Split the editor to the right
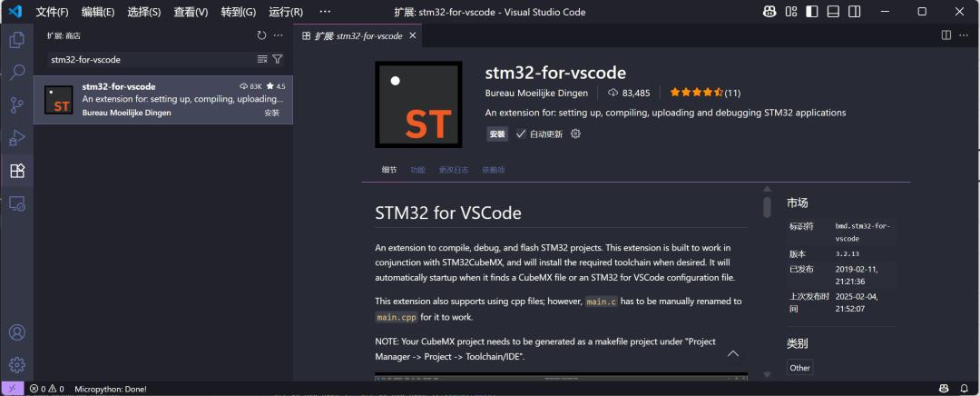The image size is (980, 396). [x=946, y=35]
